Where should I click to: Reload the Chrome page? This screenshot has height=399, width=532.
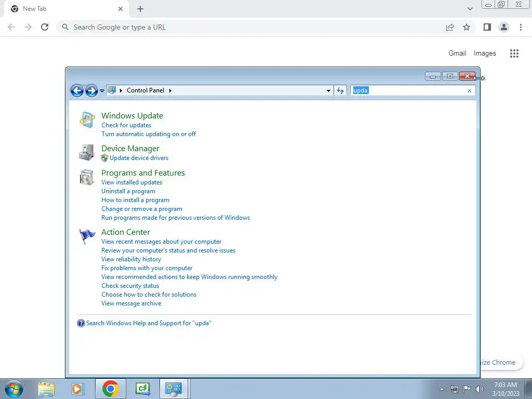45,27
